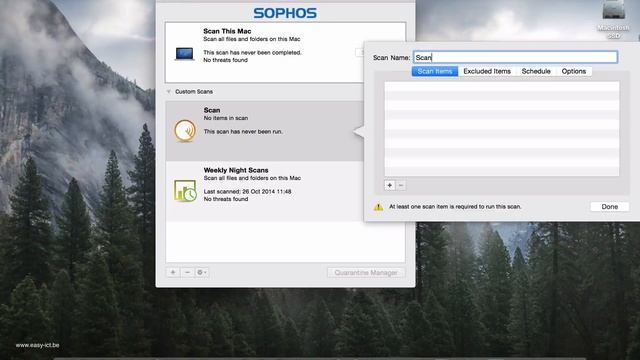640x360 pixels.
Task: Click into the Scan Name field
Action: pos(515,57)
